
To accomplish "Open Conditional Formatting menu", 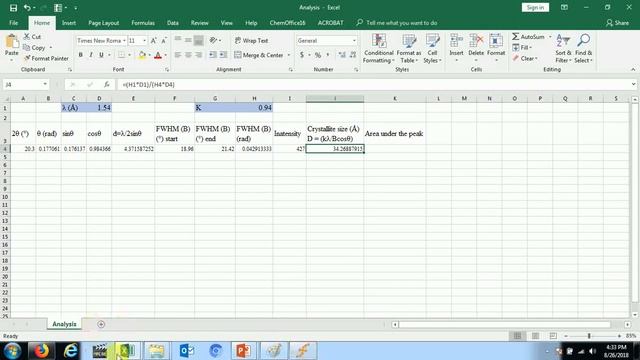I will coord(379,48).
